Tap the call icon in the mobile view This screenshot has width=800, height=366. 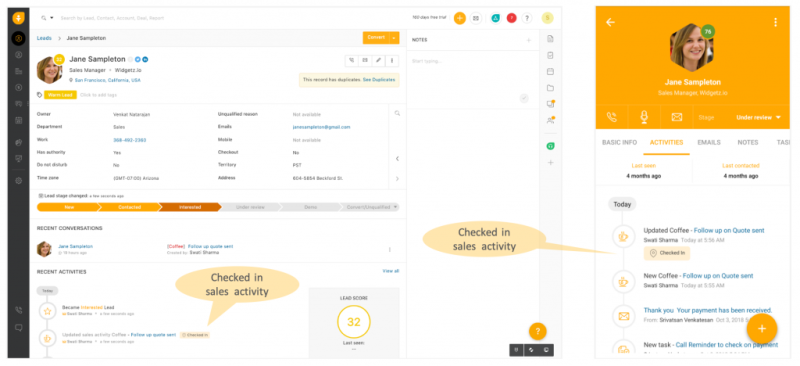611,117
